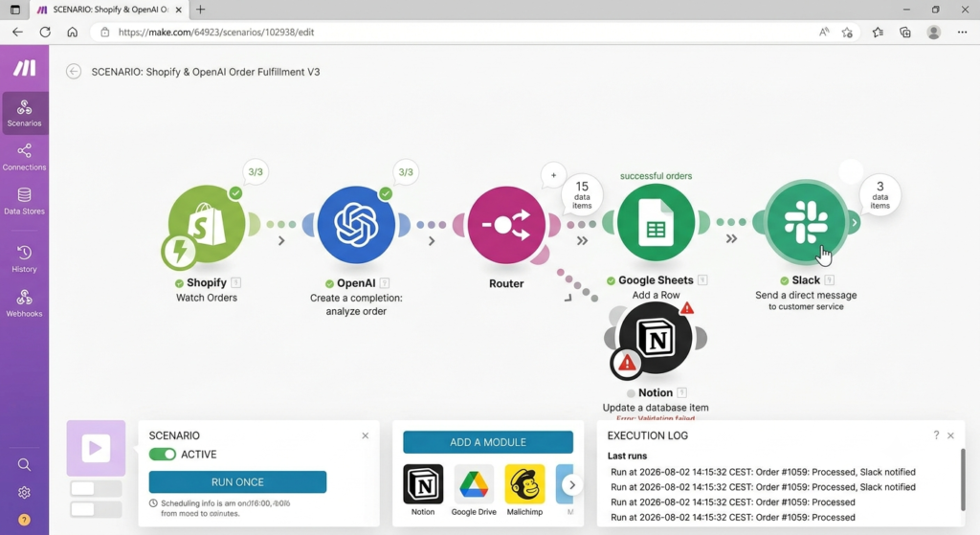The height and width of the screenshot is (535, 980).
Task: Click the browser address bar URL
Action: pos(215,32)
